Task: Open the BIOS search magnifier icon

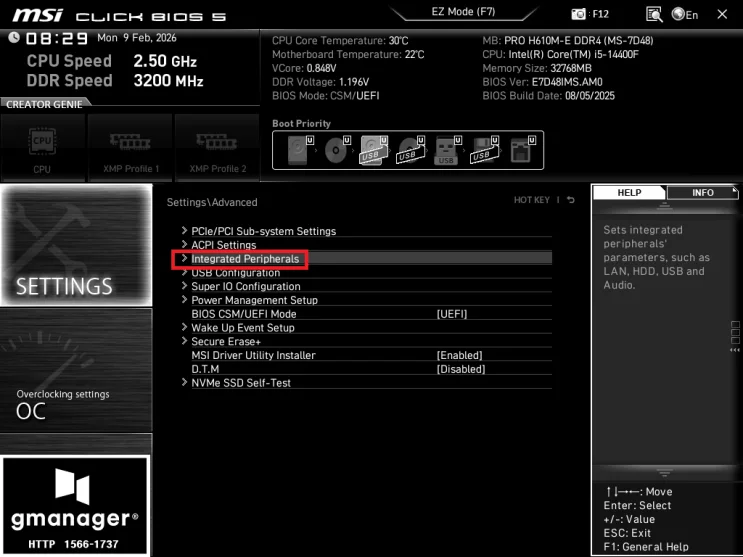Action: (x=654, y=14)
